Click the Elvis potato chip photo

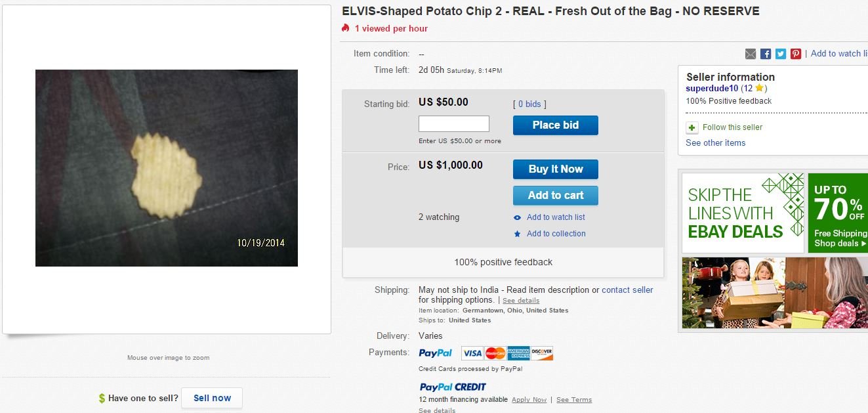point(167,168)
